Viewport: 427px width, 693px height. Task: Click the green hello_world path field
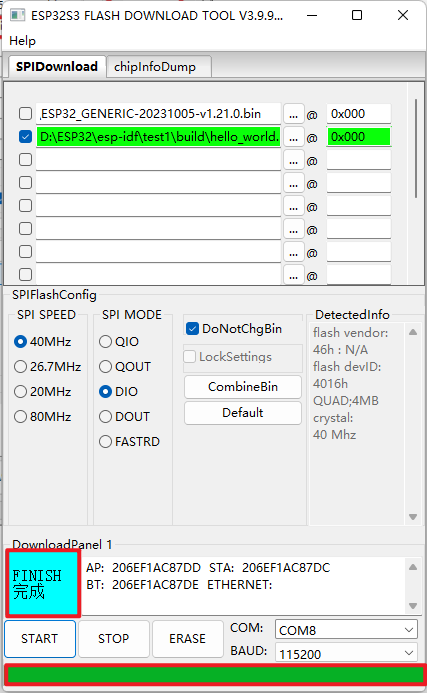pyautogui.click(x=158, y=137)
